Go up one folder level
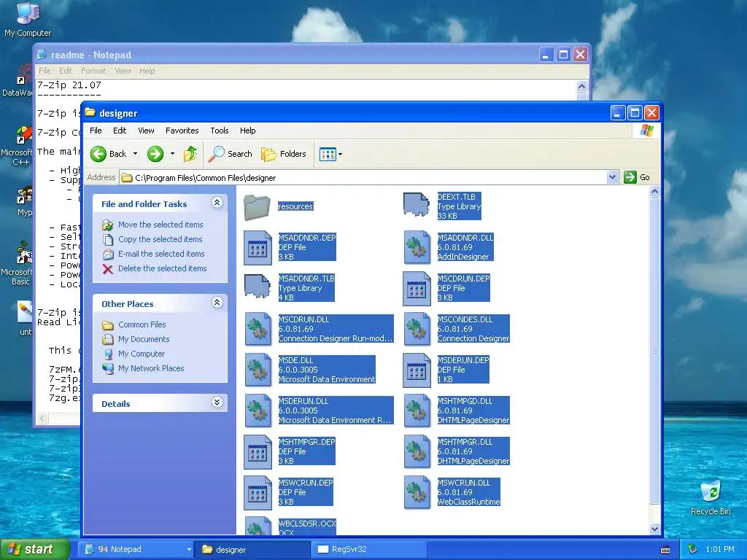The height and width of the screenshot is (560, 747). click(190, 154)
